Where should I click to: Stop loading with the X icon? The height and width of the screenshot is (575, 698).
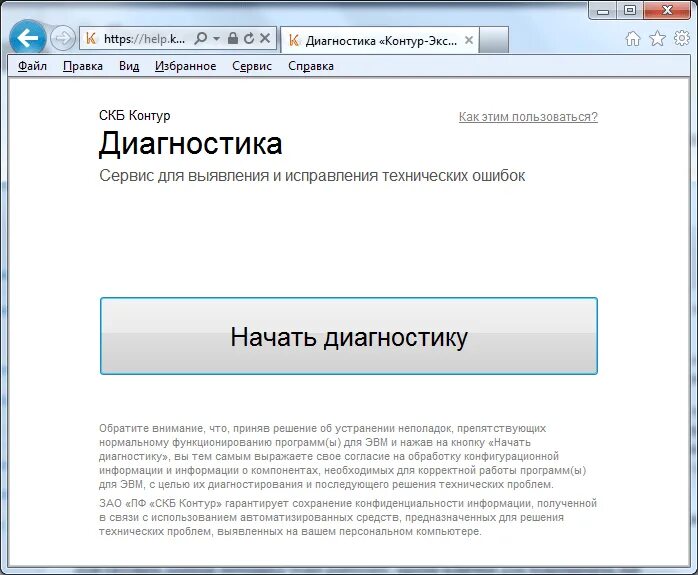coord(265,38)
